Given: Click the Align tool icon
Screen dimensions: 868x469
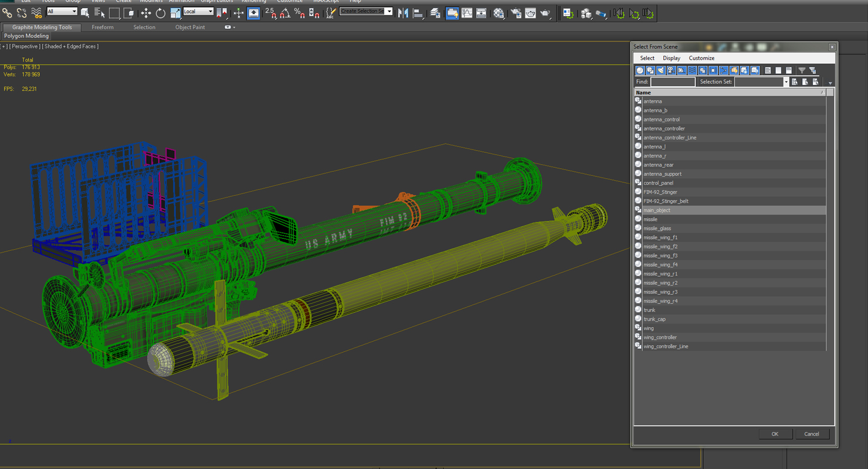Looking at the screenshot, I should [418, 13].
